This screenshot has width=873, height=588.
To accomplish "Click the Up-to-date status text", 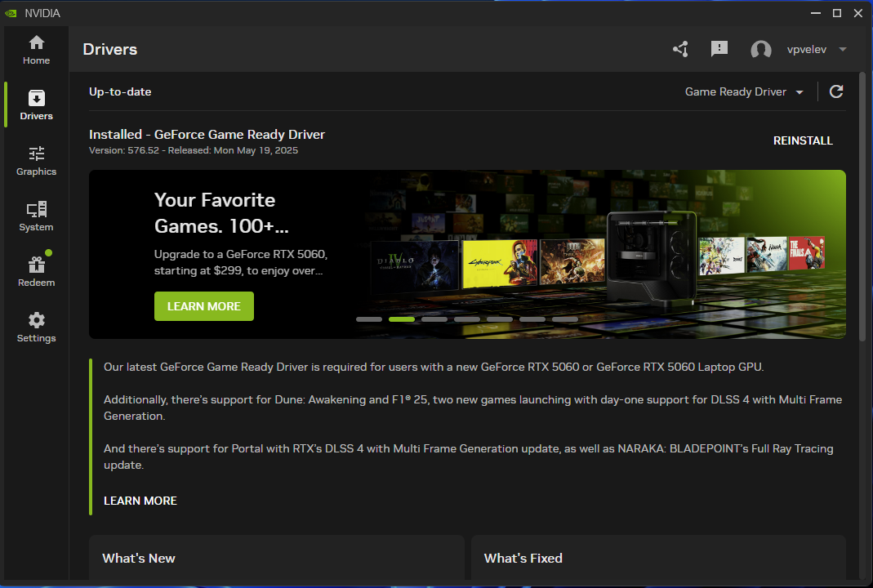I will coord(120,91).
